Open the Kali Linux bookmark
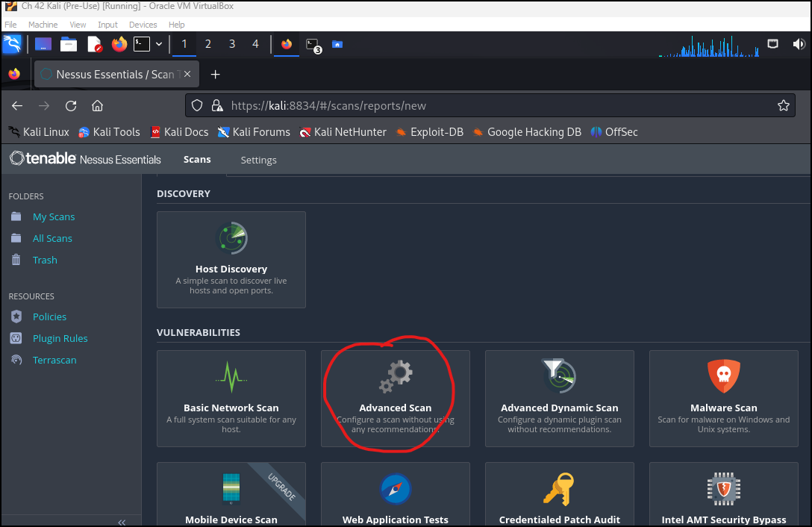 (x=40, y=132)
